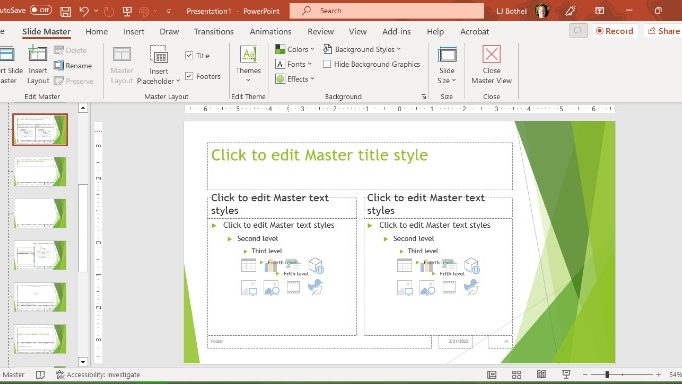Click the zoom out minus button
This screenshot has width=682, height=384.
[x=585, y=374]
